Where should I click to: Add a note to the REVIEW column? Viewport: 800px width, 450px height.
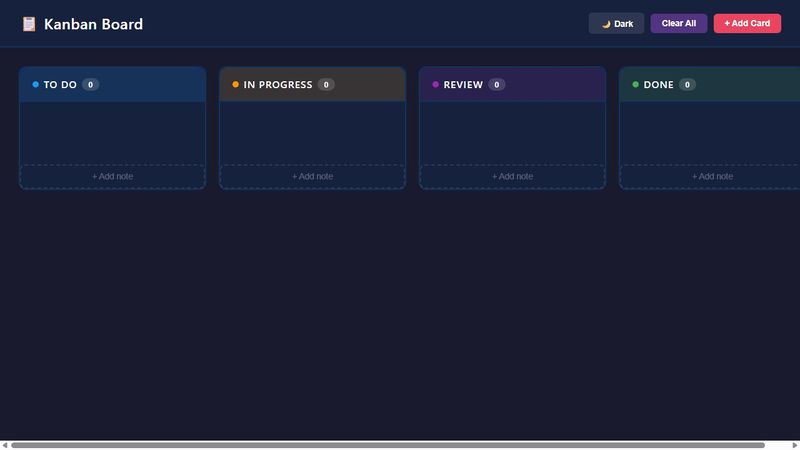512,177
